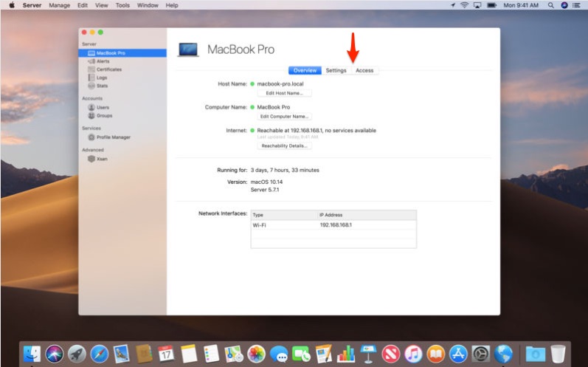This screenshot has height=367, width=588.
Task: Open the Alerts sidebar item
Action: click(99, 61)
